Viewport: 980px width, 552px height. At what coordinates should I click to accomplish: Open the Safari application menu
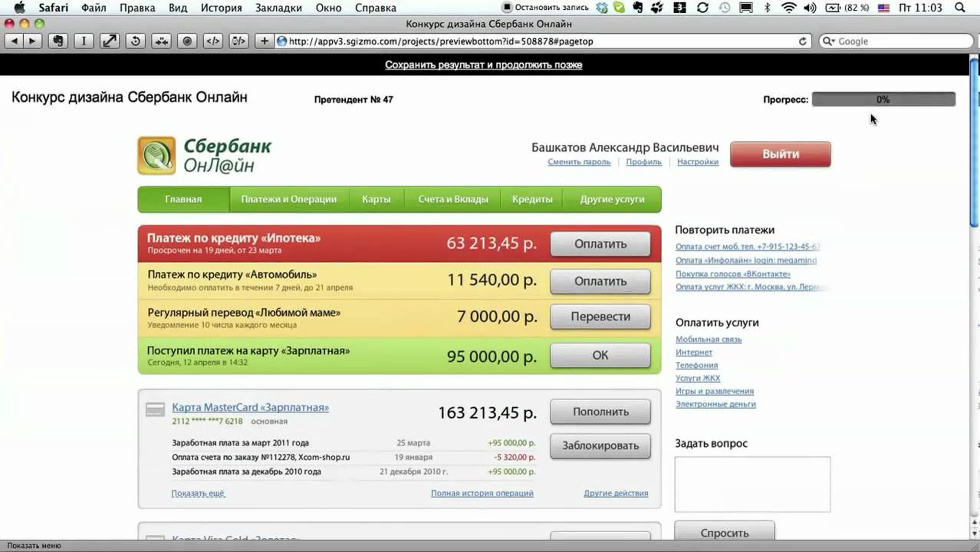53,8
